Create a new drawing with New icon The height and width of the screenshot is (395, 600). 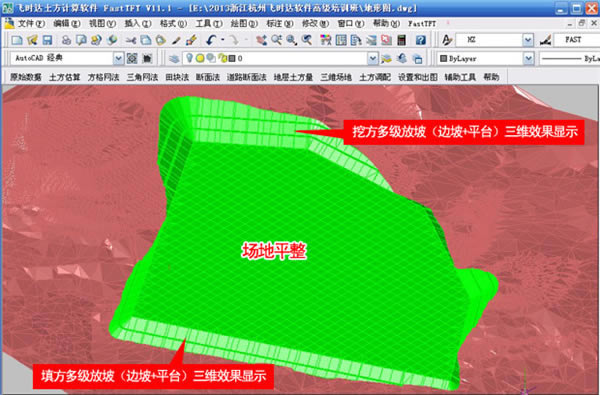17,40
